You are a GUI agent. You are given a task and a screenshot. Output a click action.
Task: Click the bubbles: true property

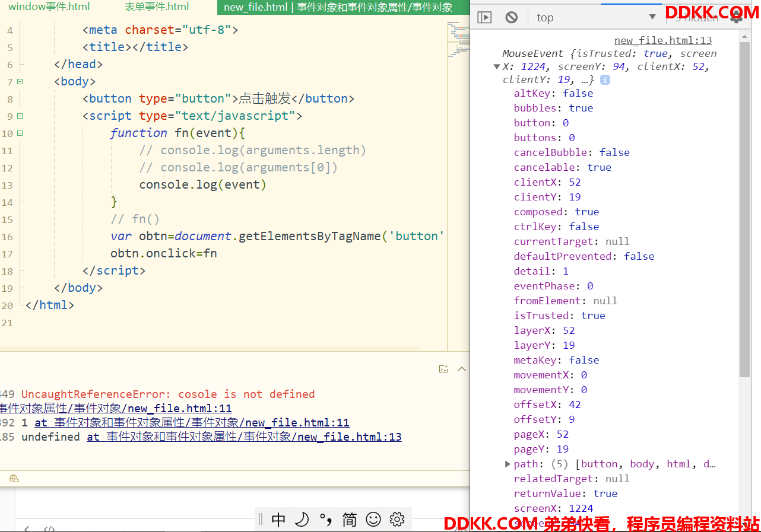pos(553,108)
